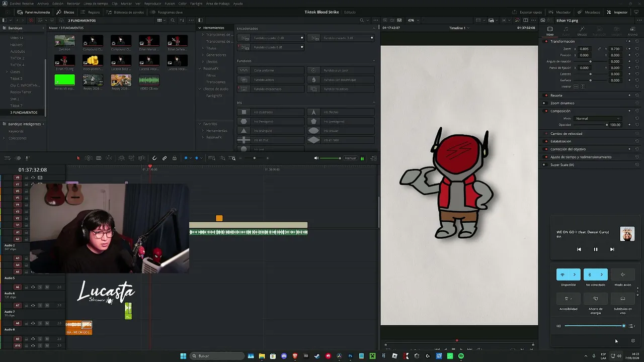Search the media pool with magnifier icon
This screenshot has height=362, width=644.
pos(173,21)
